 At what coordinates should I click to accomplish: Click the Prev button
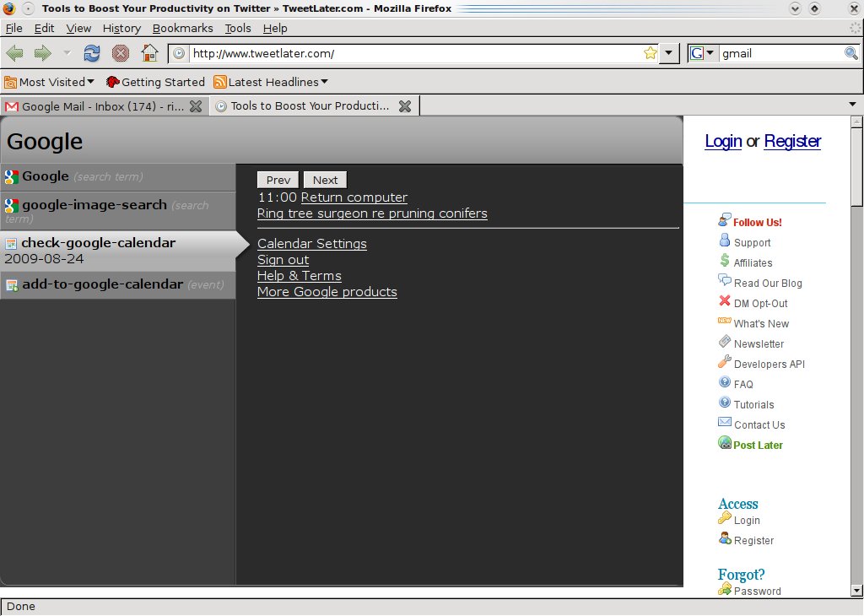278,181
